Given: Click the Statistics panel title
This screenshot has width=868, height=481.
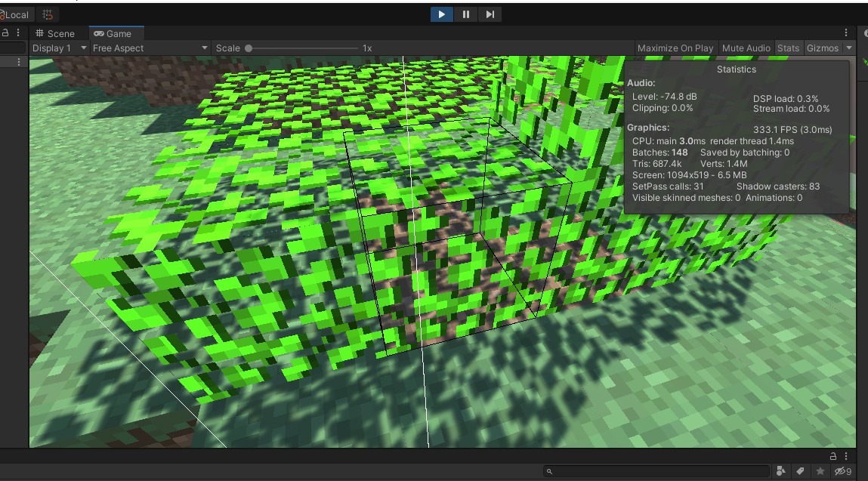Looking at the screenshot, I should (736, 69).
